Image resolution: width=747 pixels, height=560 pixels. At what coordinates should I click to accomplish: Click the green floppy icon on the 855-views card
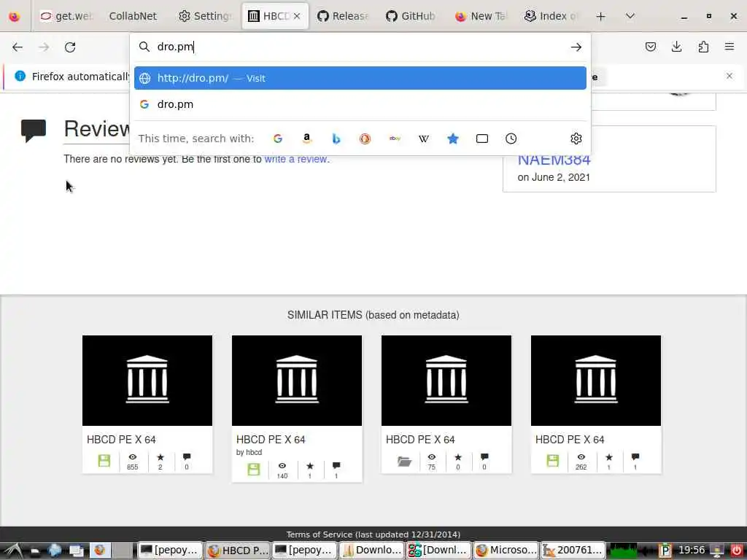point(104,461)
